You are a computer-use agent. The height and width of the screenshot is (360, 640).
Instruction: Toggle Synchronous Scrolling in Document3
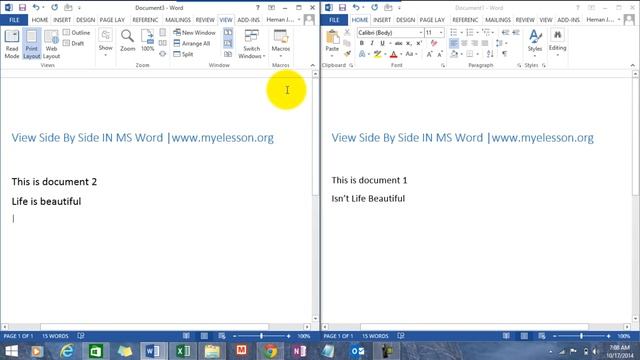(x=228, y=43)
